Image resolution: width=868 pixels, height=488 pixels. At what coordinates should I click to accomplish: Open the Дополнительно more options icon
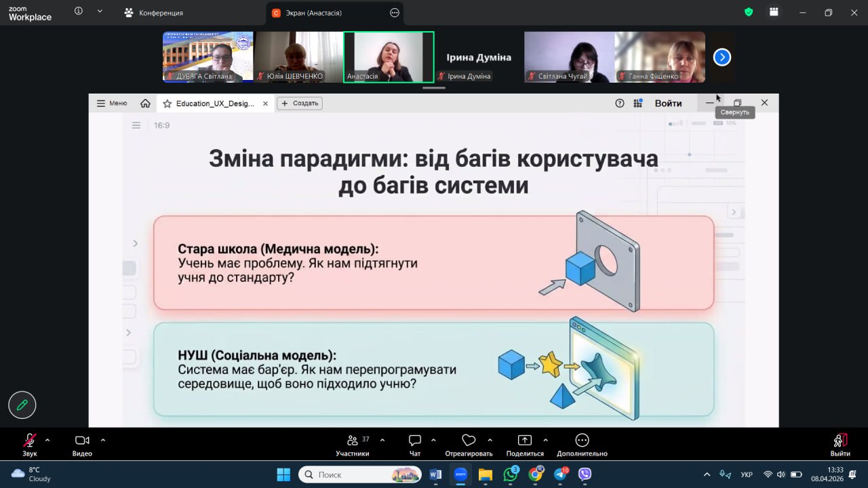pyautogui.click(x=582, y=441)
